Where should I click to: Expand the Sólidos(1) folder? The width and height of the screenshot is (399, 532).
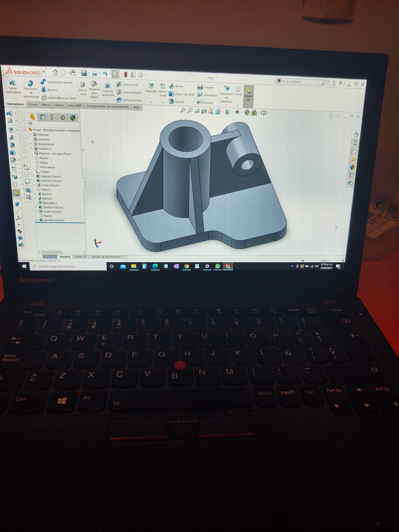click(32, 149)
